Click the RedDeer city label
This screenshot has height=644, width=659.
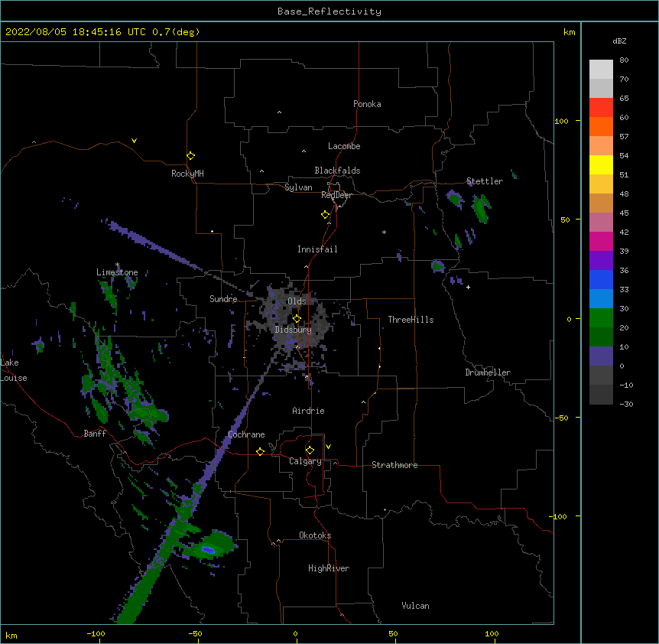pyautogui.click(x=336, y=195)
